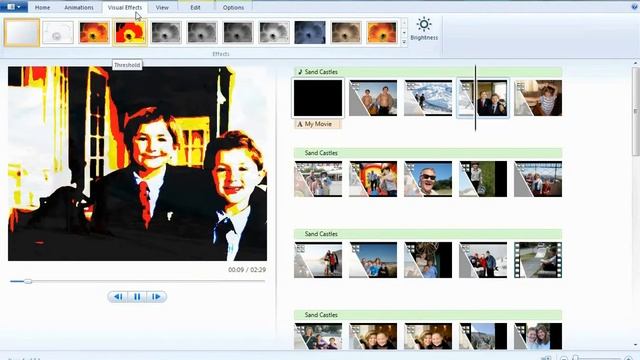The width and height of the screenshot is (640, 360).
Task: Select the black title clip thumbnail
Action: [x=318, y=98]
